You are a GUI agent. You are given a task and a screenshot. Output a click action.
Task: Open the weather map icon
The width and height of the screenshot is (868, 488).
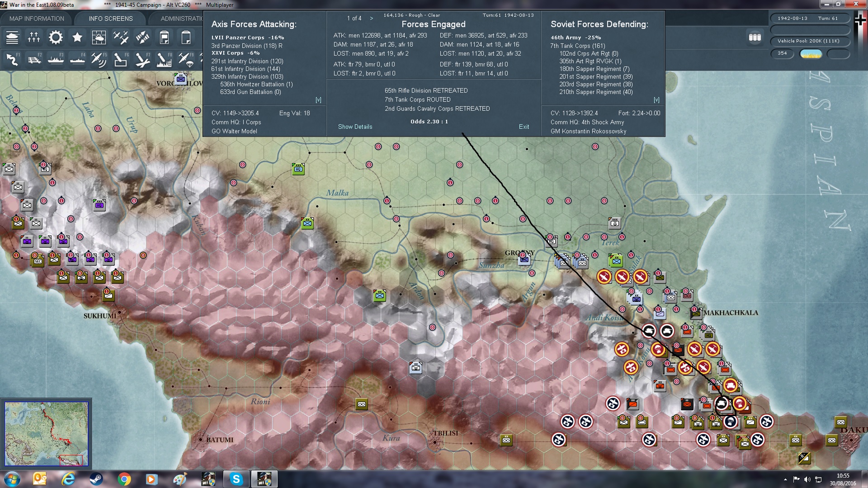coord(99,38)
